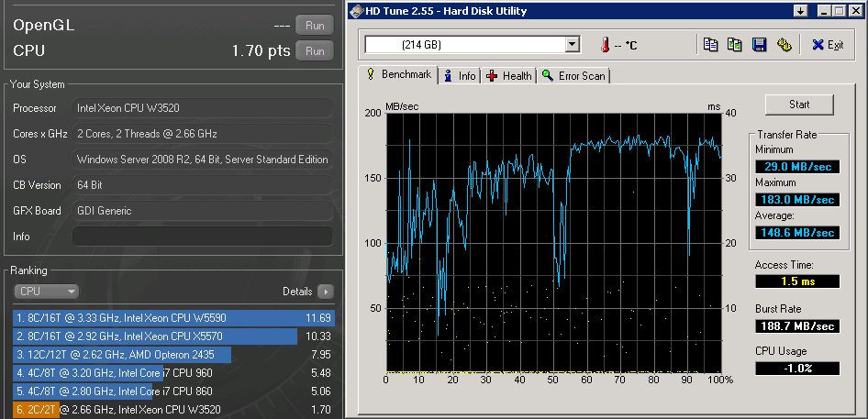Open the drive selection dropdown (214 GB)

coord(473,45)
